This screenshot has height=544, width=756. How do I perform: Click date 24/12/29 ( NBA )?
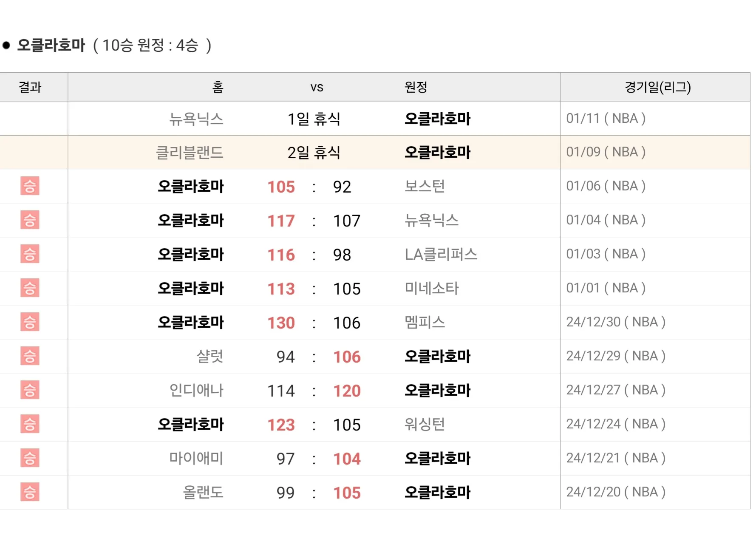click(616, 356)
